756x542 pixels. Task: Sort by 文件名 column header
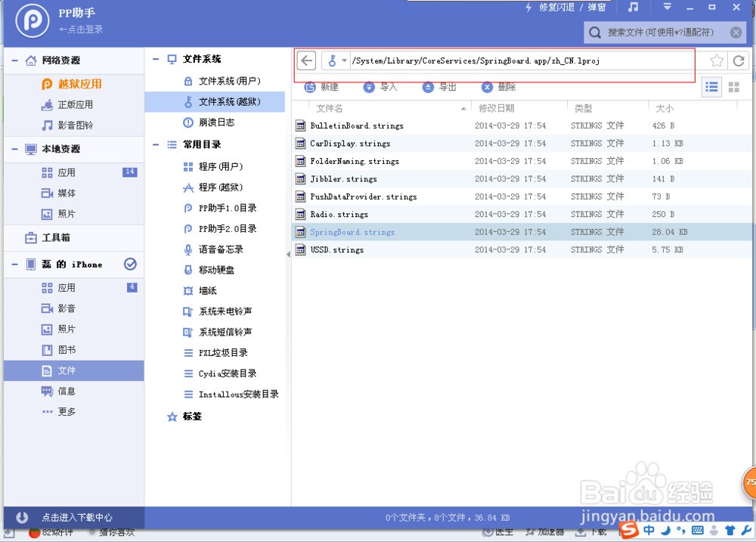tap(330, 109)
